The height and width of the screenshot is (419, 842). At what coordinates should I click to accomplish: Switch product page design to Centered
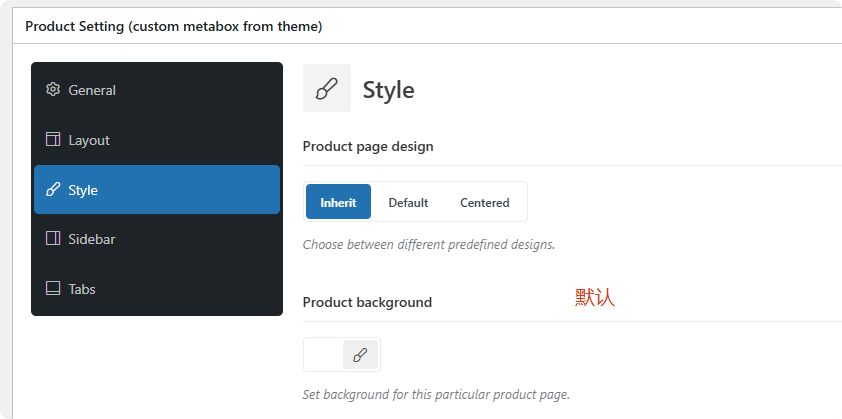pyautogui.click(x=484, y=202)
